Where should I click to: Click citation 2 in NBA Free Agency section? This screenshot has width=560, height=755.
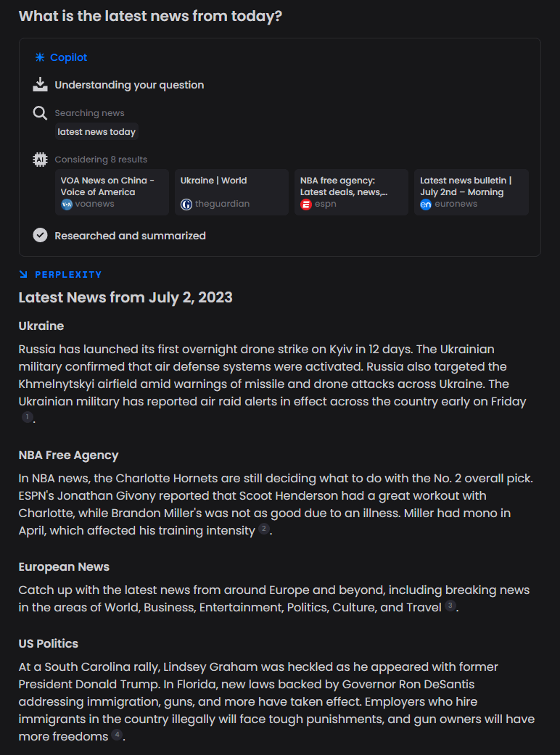coord(263,529)
